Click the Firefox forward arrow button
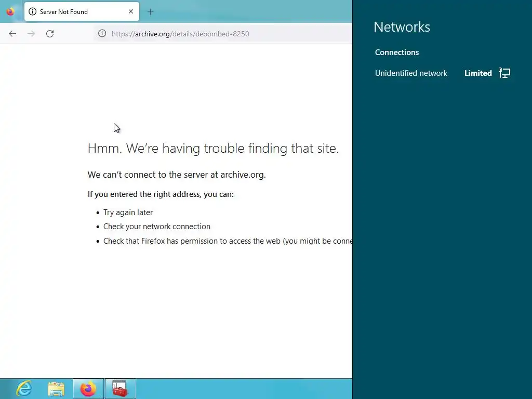 pyautogui.click(x=31, y=34)
